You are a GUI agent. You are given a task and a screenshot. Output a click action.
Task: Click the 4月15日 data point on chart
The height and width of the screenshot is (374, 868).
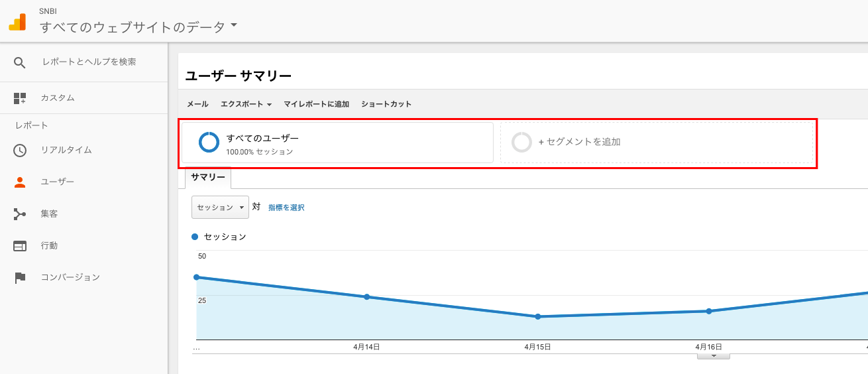[x=538, y=316]
